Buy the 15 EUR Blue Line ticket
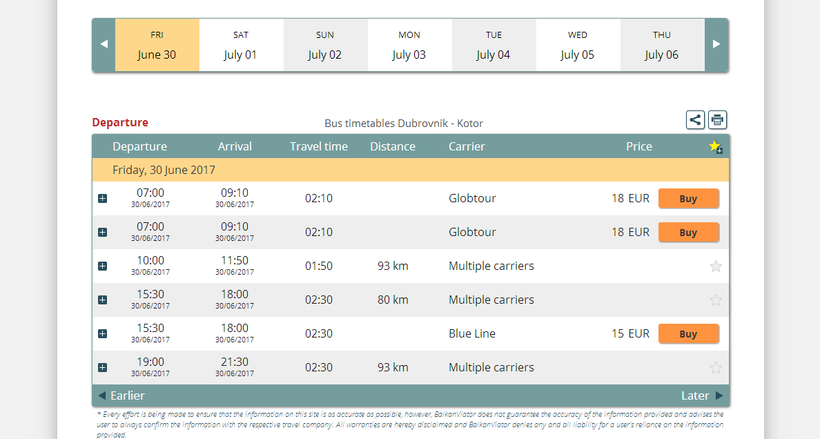This screenshot has width=820, height=439. (688, 334)
